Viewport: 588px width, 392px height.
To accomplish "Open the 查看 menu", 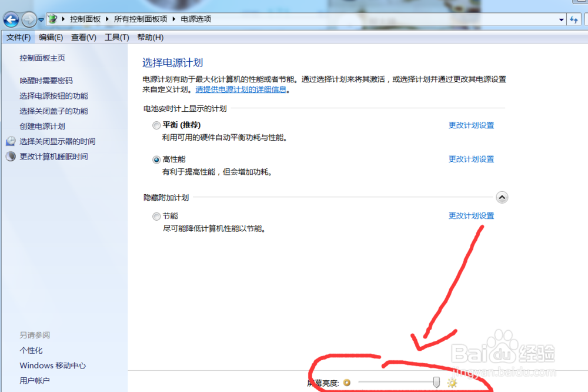I will click(83, 37).
